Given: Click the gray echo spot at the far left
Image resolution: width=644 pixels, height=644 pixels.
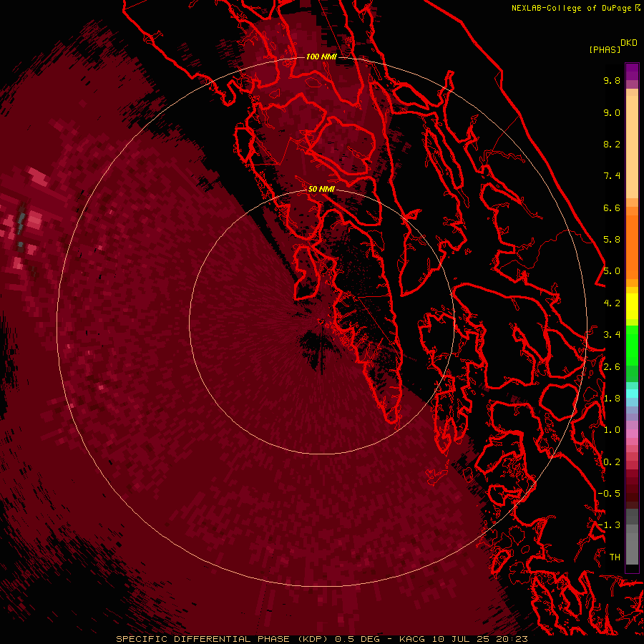Looking at the screenshot, I should pos(21,224).
